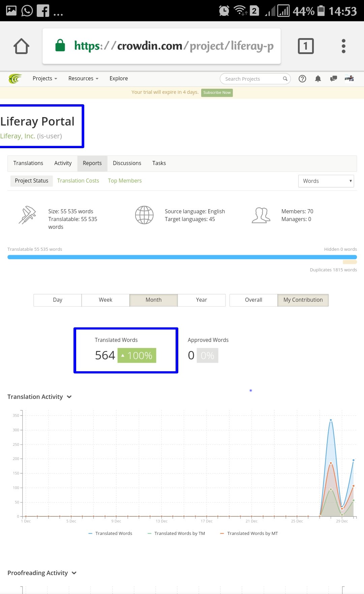This screenshot has height=594, width=364.
Task: Switch to Overall statistics
Action: 253,300
